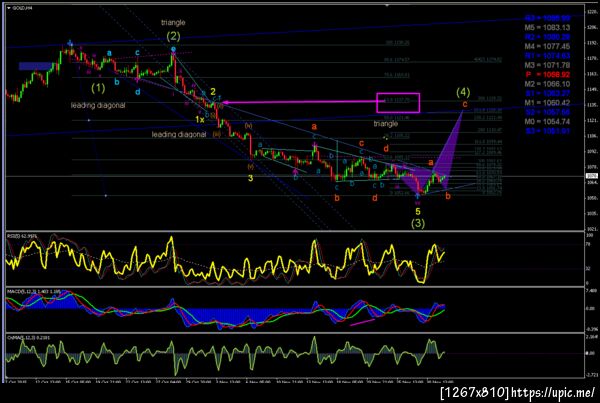
Task: Click the pivot level 'M1 = 1060.42'
Action: click(547, 103)
